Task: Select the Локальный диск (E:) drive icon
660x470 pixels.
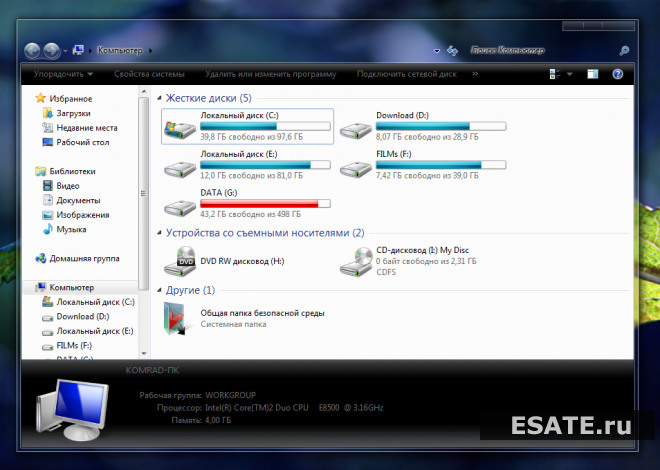Action: [180, 169]
